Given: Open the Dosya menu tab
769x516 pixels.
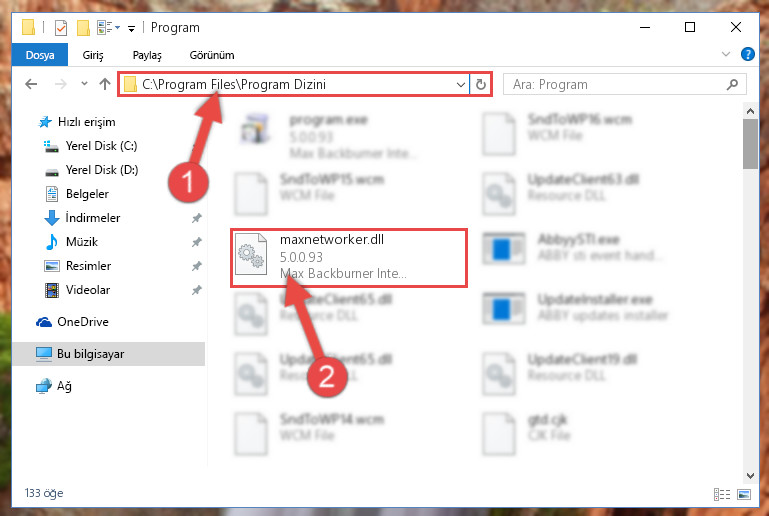Looking at the screenshot, I should (40, 55).
